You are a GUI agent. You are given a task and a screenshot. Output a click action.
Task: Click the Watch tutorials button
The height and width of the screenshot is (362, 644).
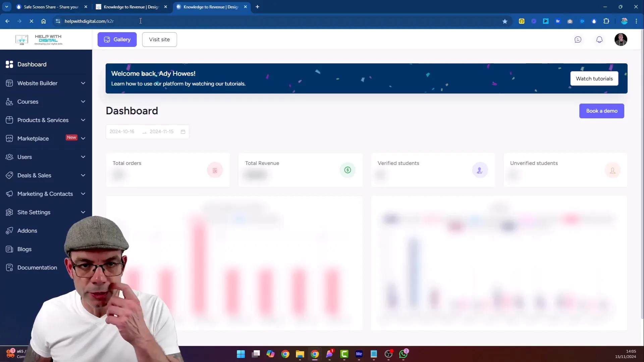pos(594,78)
